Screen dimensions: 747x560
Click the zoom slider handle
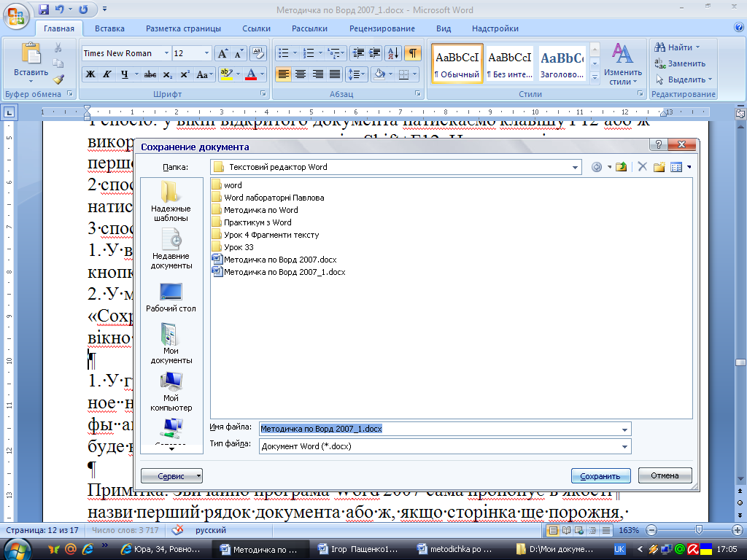click(699, 530)
